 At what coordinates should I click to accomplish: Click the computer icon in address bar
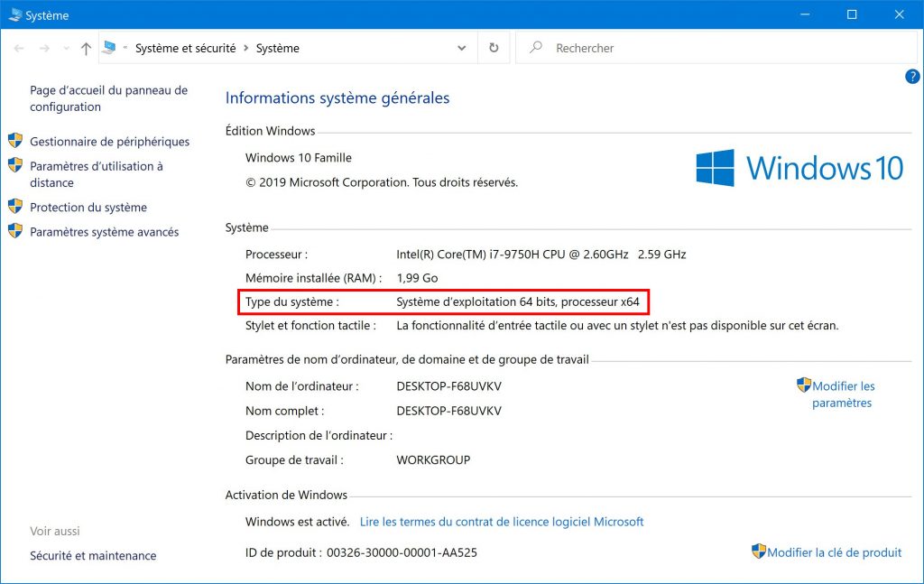110,48
